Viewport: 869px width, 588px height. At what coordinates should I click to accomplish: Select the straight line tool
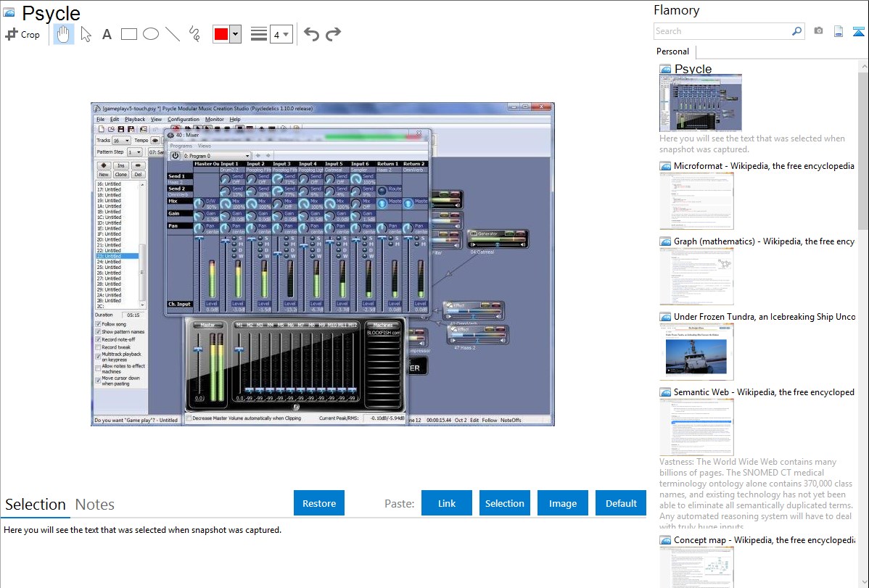point(173,34)
